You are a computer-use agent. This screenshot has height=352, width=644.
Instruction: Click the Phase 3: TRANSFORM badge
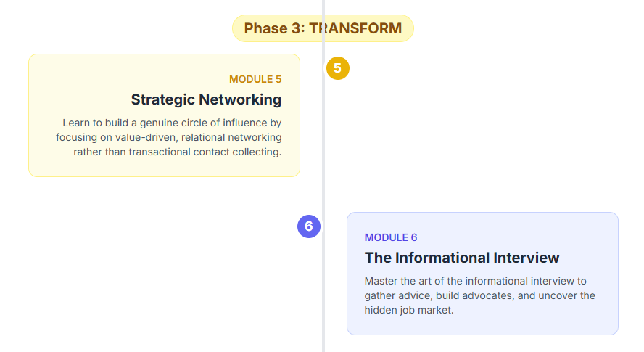point(323,28)
